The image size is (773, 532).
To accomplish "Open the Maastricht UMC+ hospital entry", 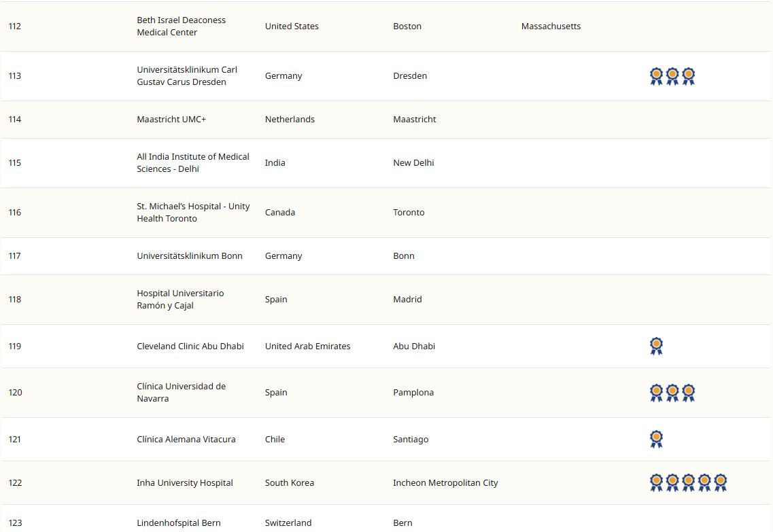I will [x=171, y=120].
